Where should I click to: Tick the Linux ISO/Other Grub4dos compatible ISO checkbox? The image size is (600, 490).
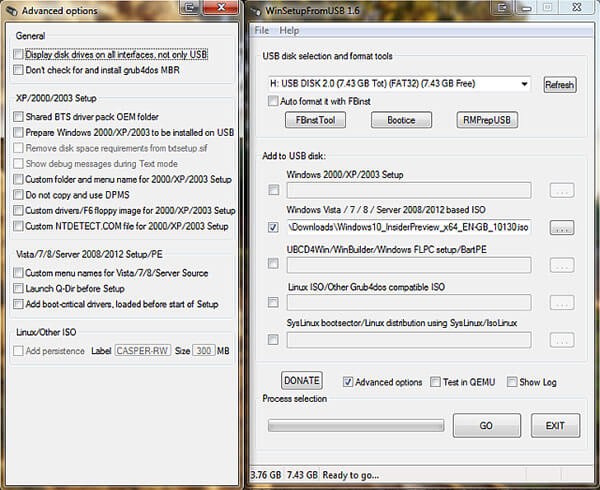coord(273,302)
